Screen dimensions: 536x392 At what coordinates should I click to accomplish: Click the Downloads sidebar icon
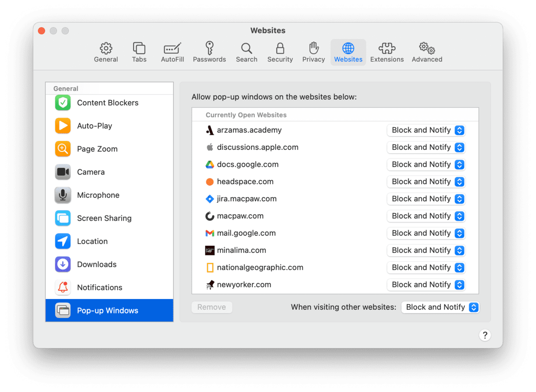tap(62, 264)
